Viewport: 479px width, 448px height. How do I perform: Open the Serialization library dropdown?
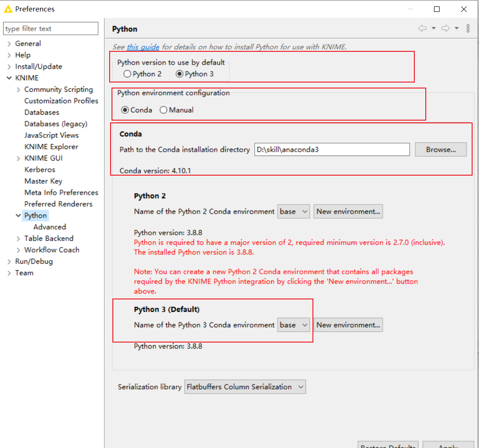pyautogui.click(x=245, y=387)
